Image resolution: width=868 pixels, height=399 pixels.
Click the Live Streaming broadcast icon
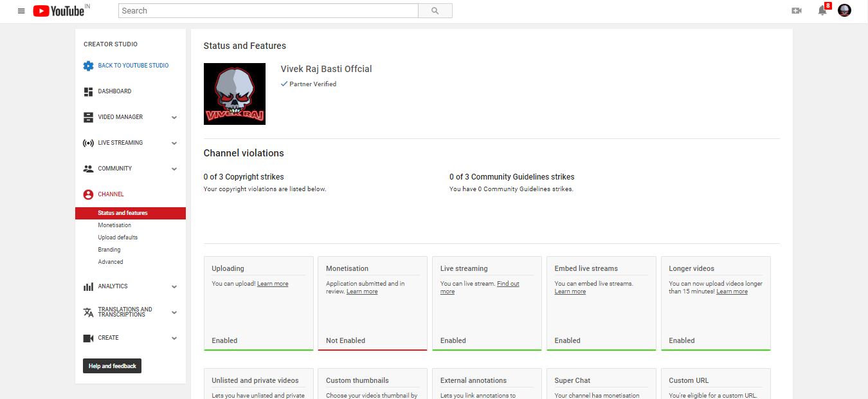pyautogui.click(x=88, y=143)
